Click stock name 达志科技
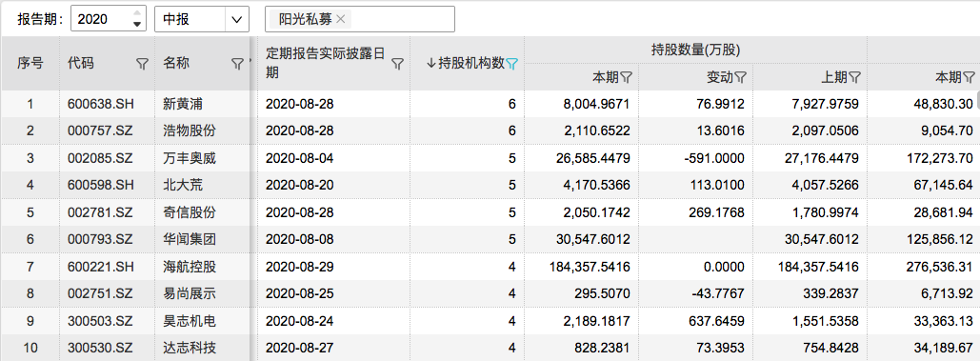 click(190, 348)
